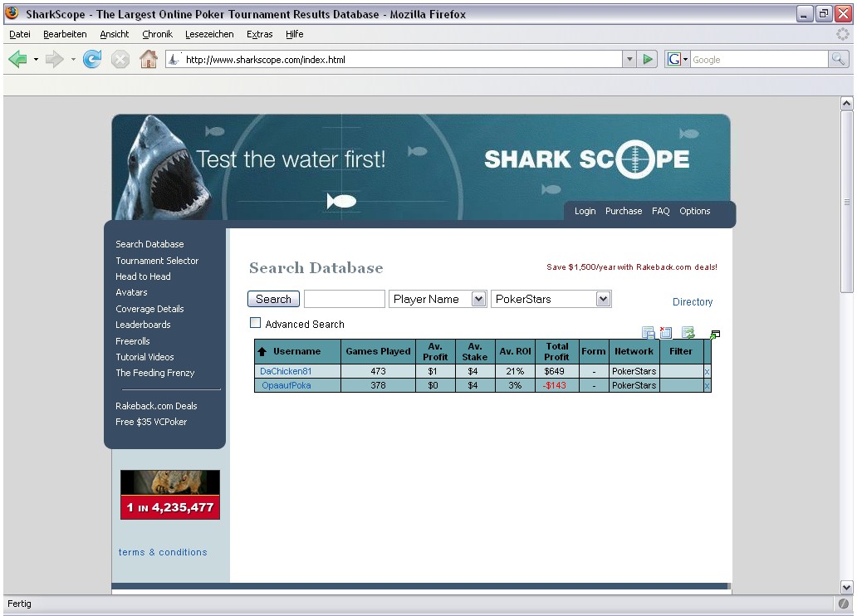Open the Lesezeichen menu

[209, 34]
